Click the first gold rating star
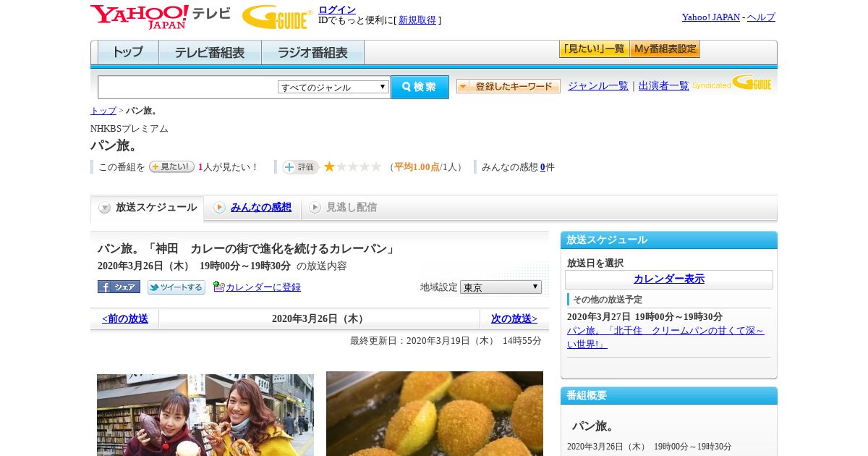This screenshot has height=456, width=868. click(329, 166)
